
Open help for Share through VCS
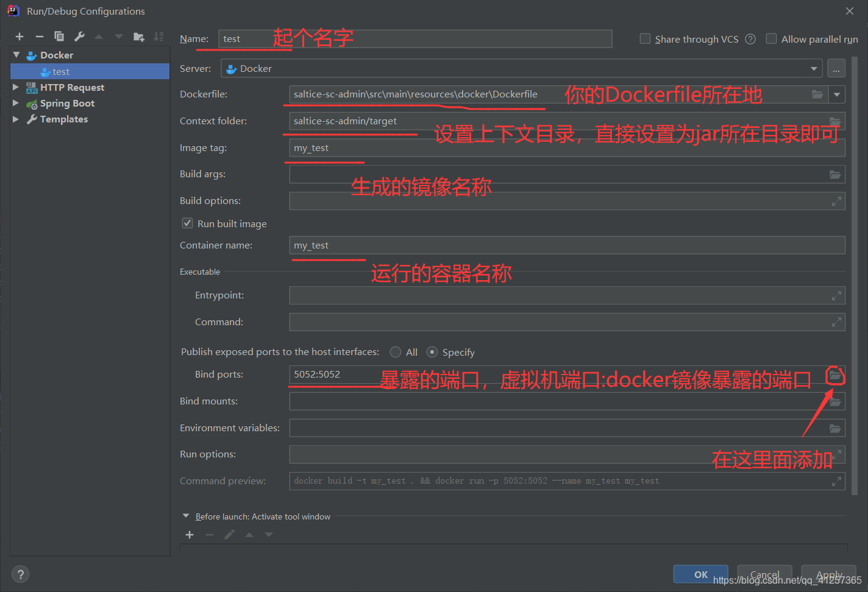[x=750, y=39]
